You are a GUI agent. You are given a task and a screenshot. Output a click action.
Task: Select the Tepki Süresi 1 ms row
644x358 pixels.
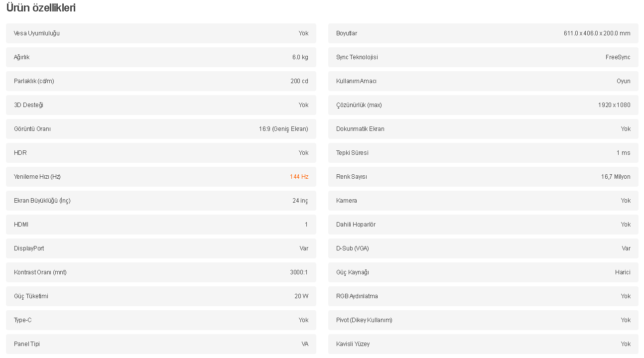[483, 153]
